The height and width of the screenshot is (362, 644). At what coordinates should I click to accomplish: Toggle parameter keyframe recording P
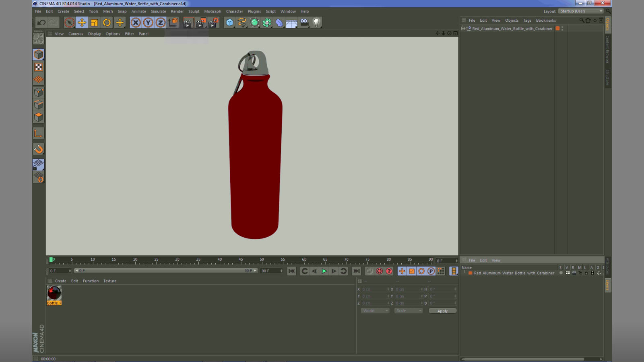[x=431, y=271]
